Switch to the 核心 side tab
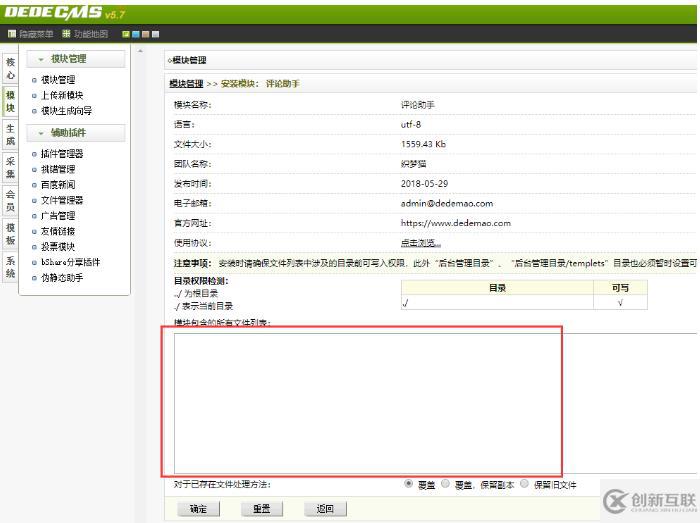Image resolution: width=700 pixels, height=523 pixels. click(x=10, y=68)
